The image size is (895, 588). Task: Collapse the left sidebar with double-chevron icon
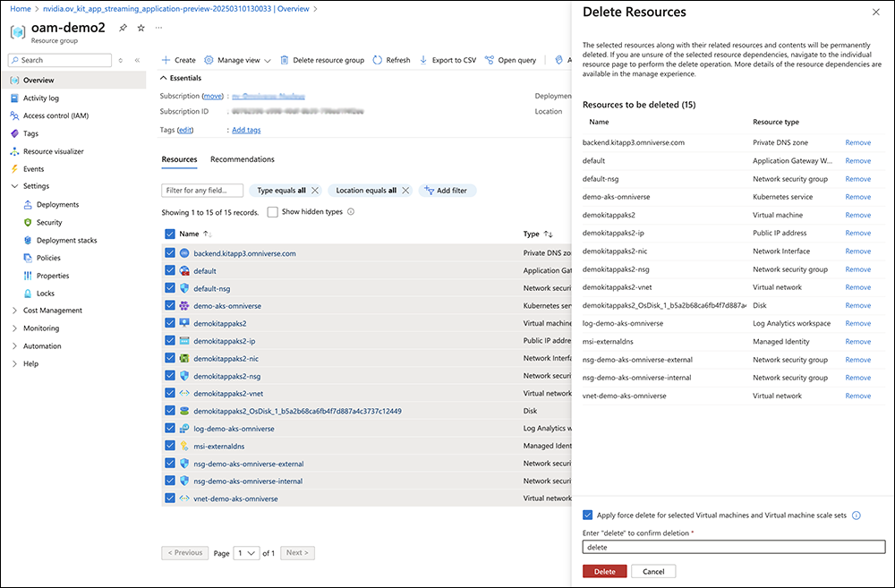coord(137,60)
